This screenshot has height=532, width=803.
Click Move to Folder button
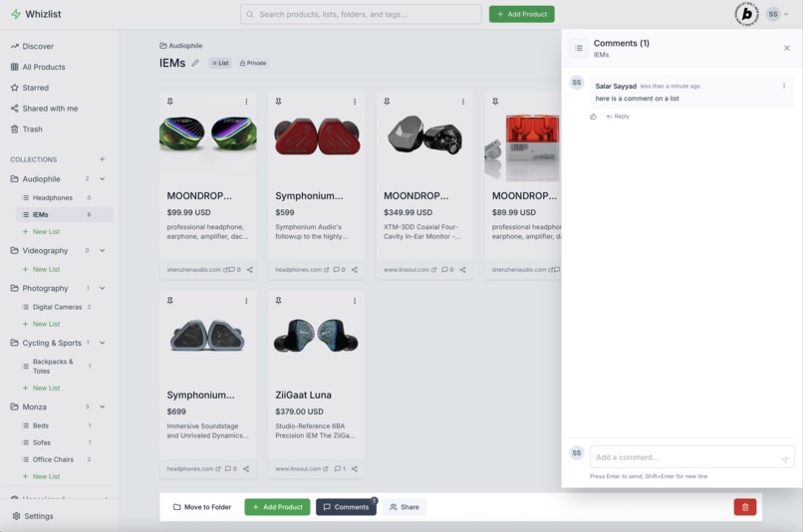pos(202,507)
